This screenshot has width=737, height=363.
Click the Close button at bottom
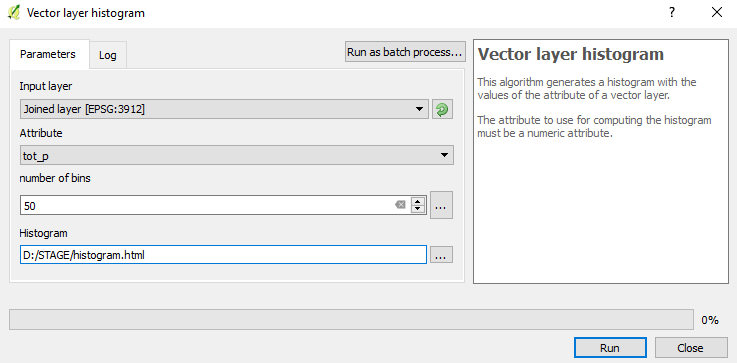(690, 348)
